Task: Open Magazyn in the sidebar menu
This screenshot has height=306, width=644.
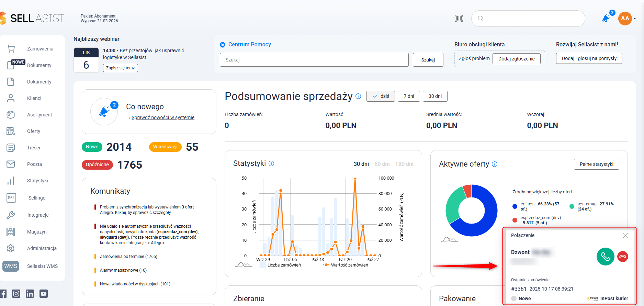Action: coord(37,232)
